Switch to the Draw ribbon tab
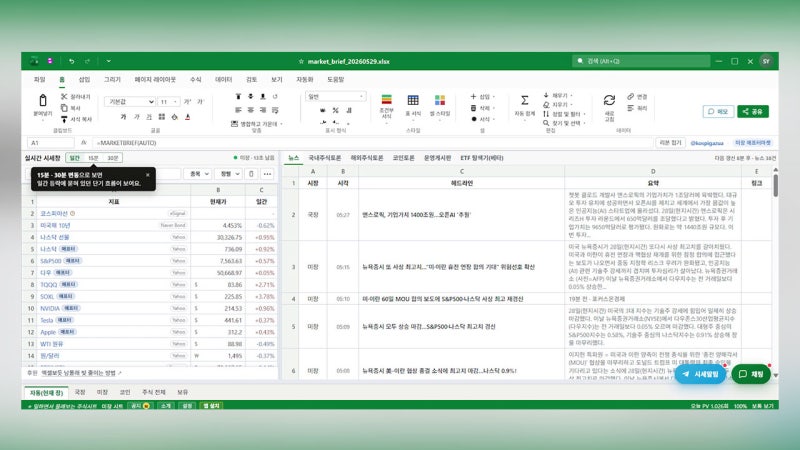800x450 pixels. click(x=112, y=80)
